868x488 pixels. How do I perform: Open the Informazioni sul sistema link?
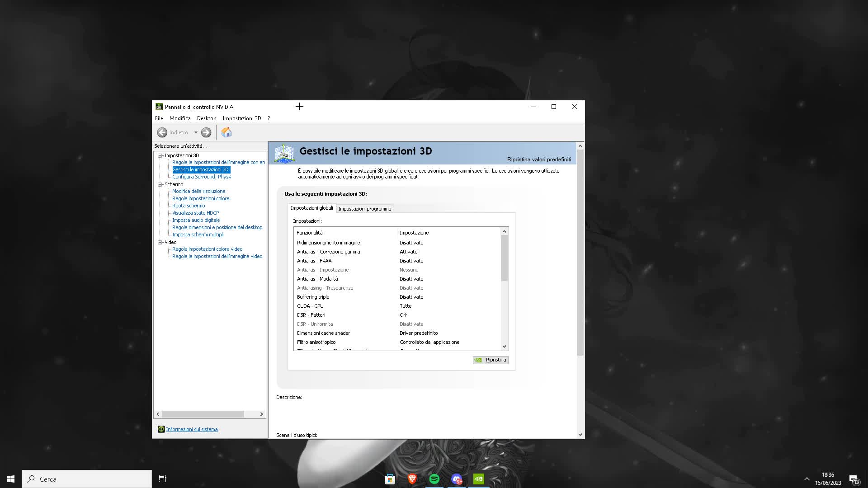coord(192,429)
